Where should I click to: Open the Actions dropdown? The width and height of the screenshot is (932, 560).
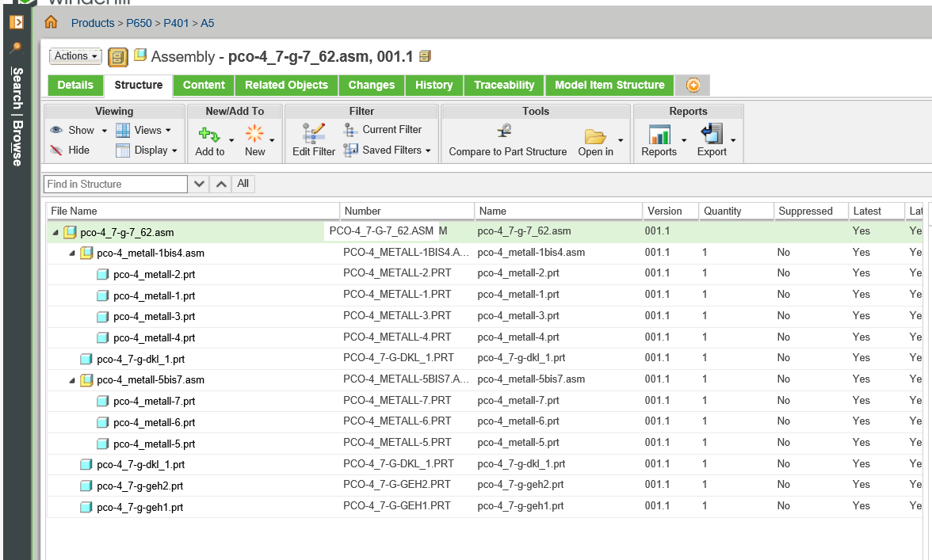[x=76, y=56]
